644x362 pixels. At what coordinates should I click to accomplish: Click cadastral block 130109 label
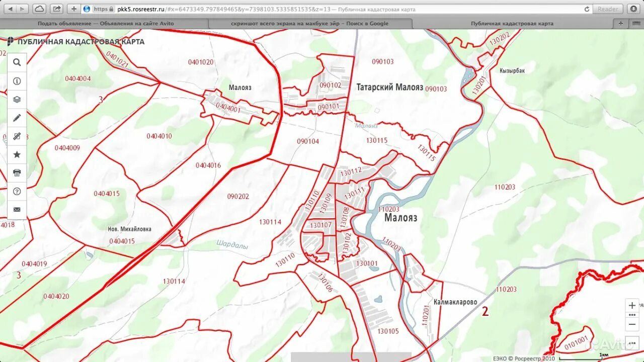(326, 205)
